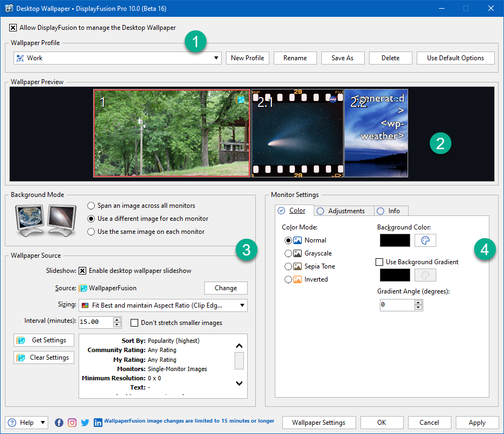Enable Don't stretch smaller images

[x=134, y=323]
